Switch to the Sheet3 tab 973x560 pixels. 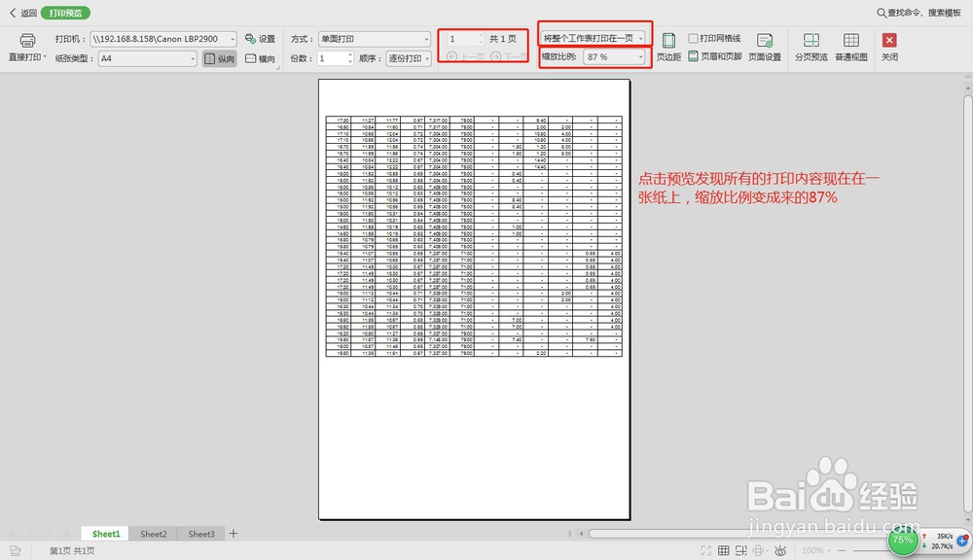200,534
